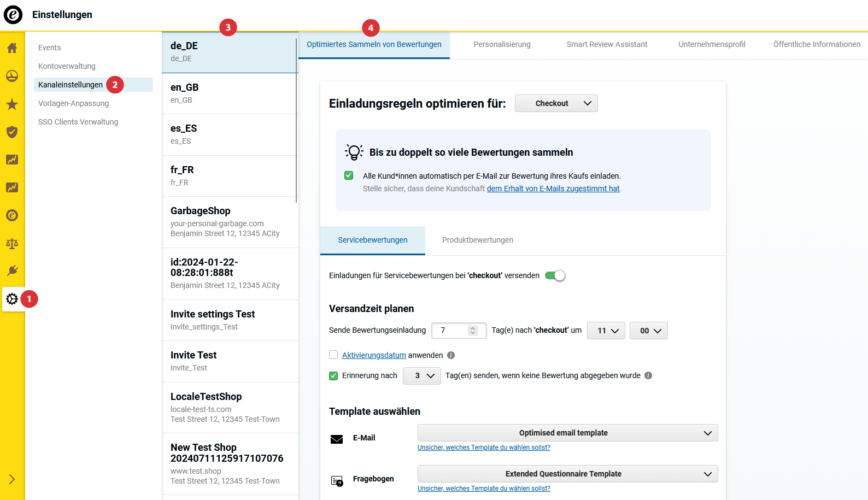Click info icon next to Aktivierungsdatum anwenden
This screenshot has height=500, width=868.
(x=451, y=355)
